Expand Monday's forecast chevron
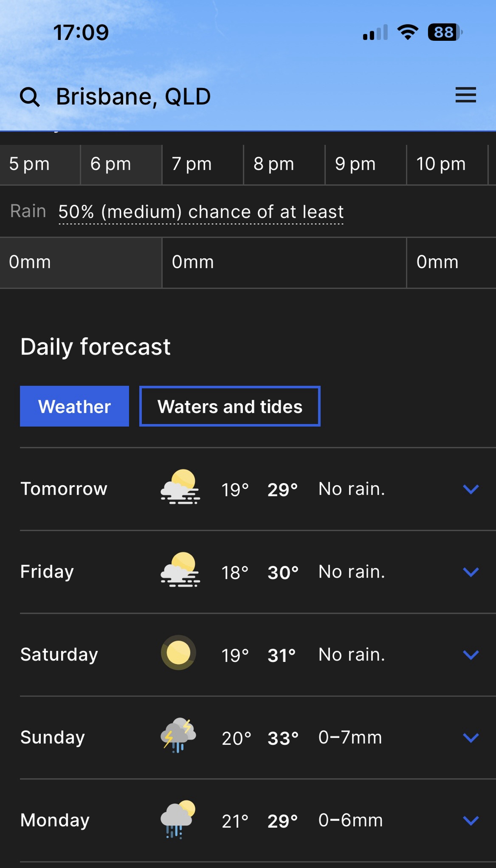Viewport: 496px width, 868px height. point(471,820)
